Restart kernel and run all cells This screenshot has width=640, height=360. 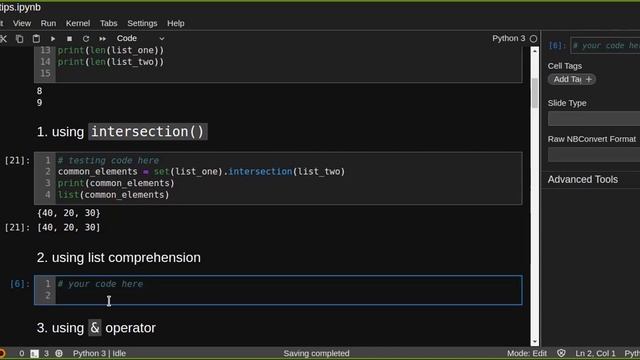(x=102, y=39)
